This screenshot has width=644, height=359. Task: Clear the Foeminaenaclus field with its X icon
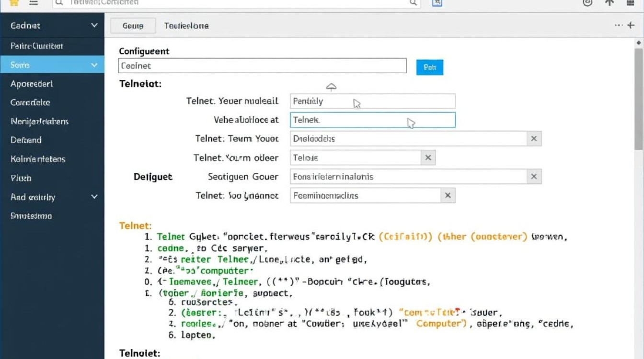click(448, 195)
